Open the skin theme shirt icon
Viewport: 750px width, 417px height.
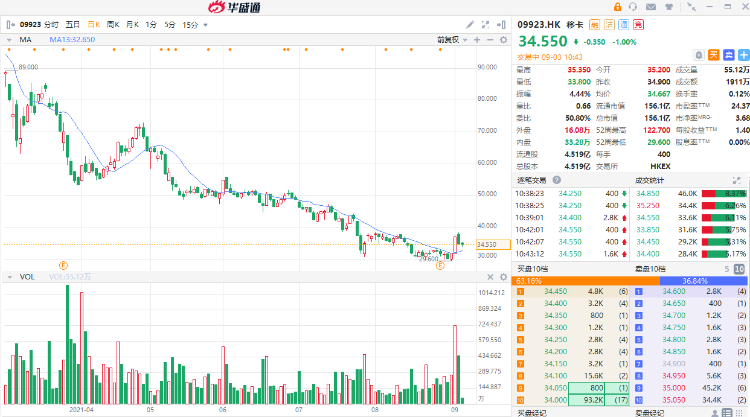click(669, 7)
